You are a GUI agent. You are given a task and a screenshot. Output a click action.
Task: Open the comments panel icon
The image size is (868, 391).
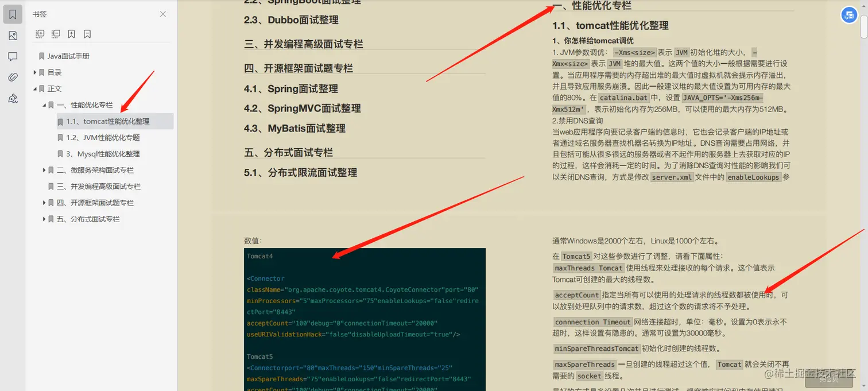coord(13,56)
